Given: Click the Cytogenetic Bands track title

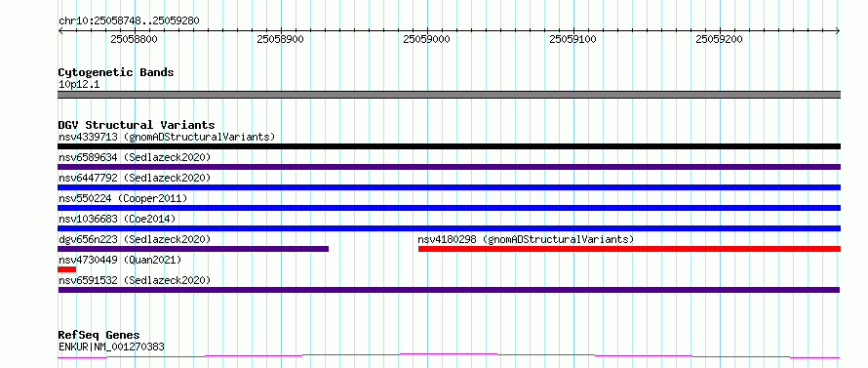Looking at the screenshot, I should pyautogui.click(x=116, y=72).
